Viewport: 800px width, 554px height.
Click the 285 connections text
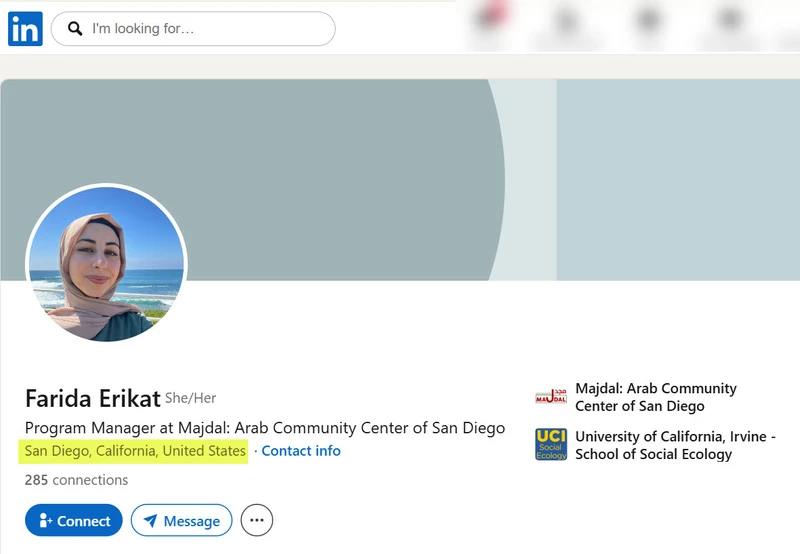(x=77, y=480)
